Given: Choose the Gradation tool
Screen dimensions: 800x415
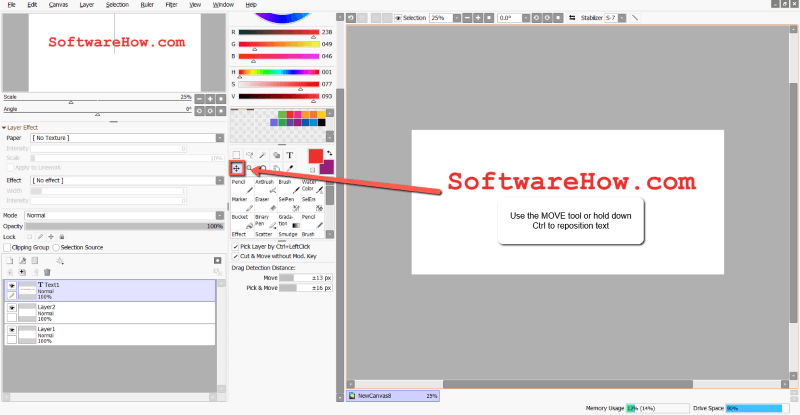Looking at the screenshot, I should pyautogui.click(x=288, y=221).
